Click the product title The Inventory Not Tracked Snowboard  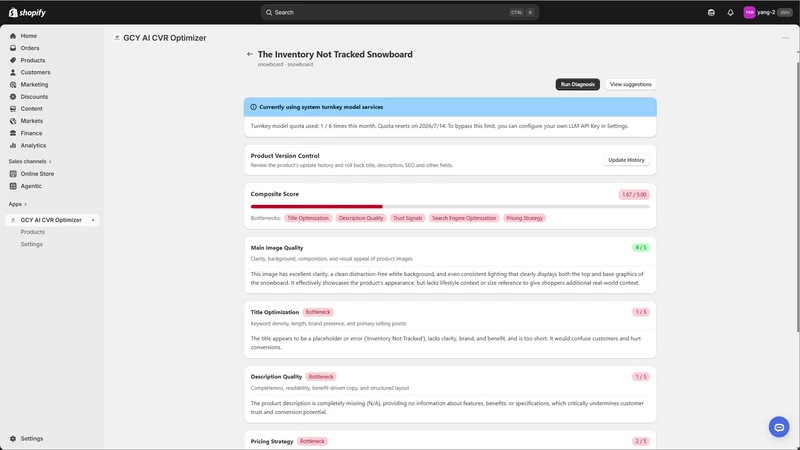pyautogui.click(x=335, y=55)
